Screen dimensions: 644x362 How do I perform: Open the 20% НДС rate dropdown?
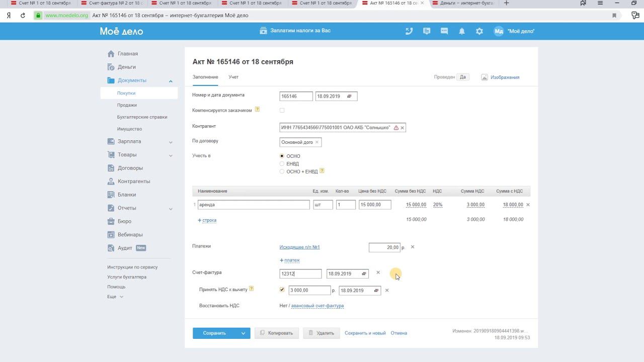tap(438, 205)
